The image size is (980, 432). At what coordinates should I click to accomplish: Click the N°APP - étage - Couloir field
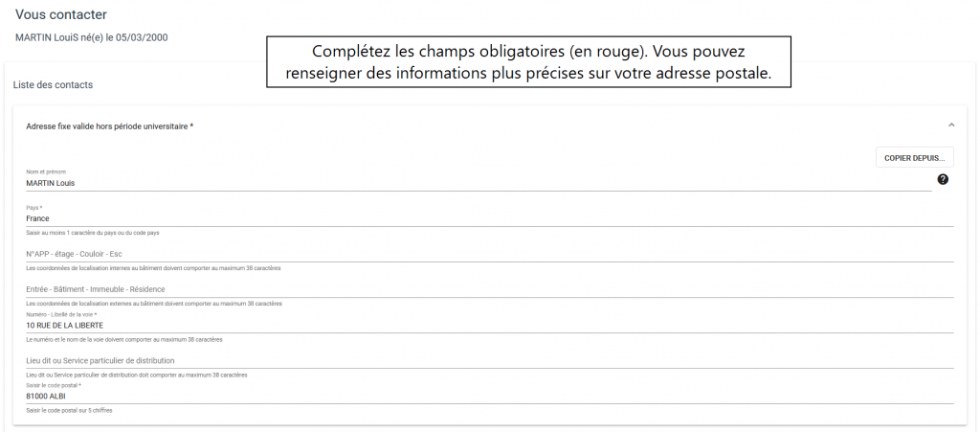pos(490,254)
